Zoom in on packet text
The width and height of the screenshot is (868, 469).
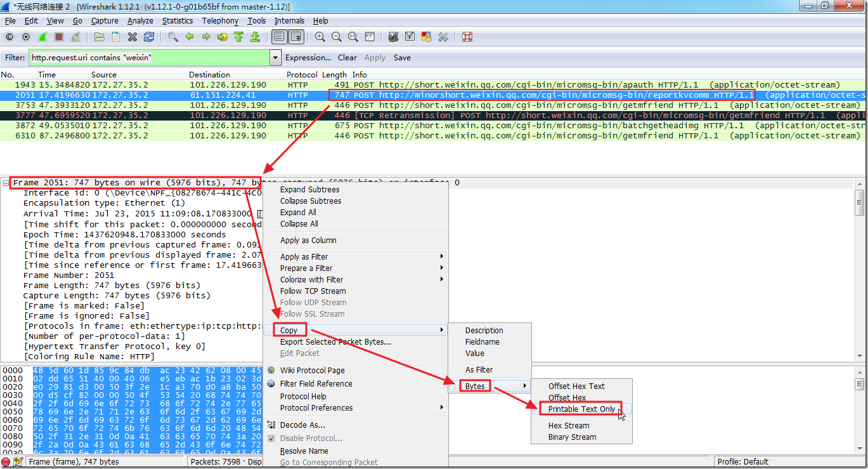coord(320,37)
